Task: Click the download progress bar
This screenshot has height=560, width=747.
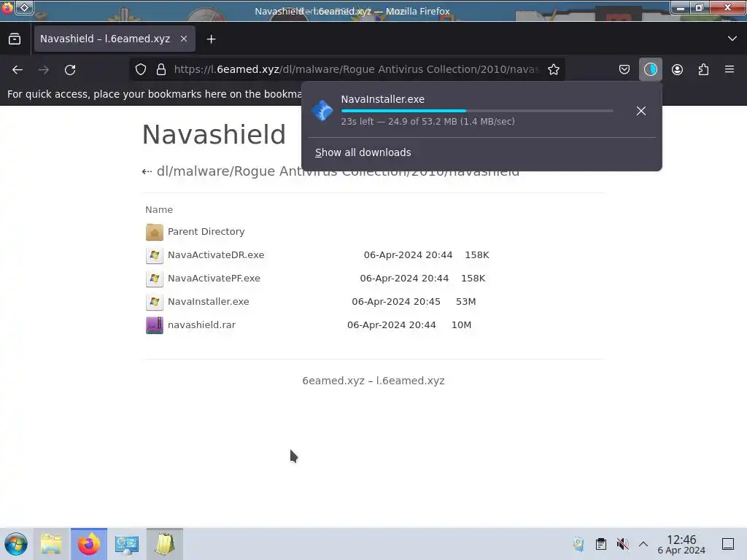Action: 477,111
